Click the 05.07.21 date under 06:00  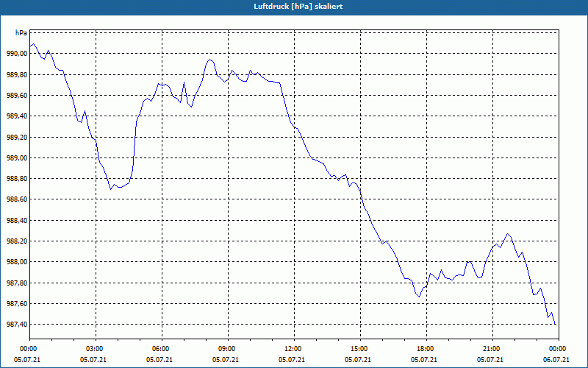[x=159, y=360]
